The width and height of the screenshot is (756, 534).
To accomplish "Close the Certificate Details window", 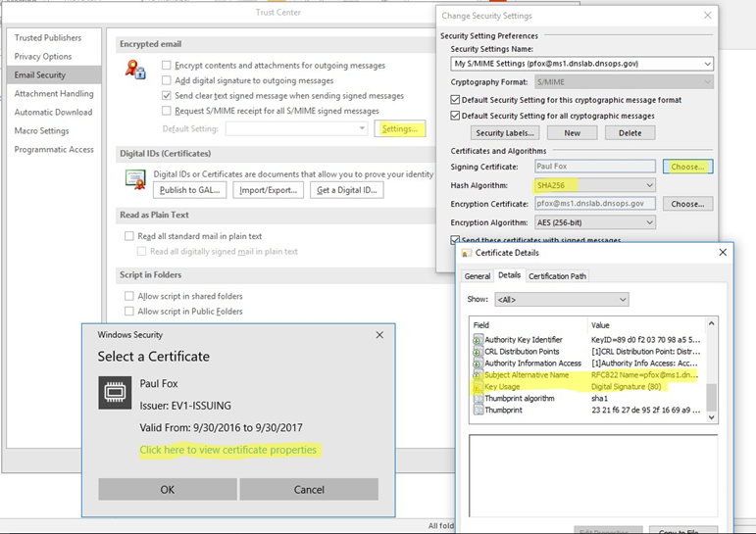I will coord(723,253).
